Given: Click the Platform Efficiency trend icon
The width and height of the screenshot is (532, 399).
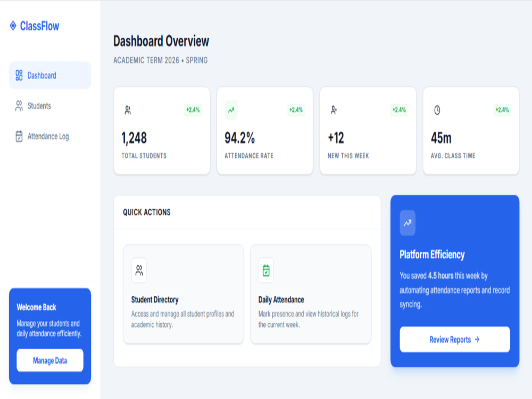Looking at the screenshot, I should click(408, 223).
